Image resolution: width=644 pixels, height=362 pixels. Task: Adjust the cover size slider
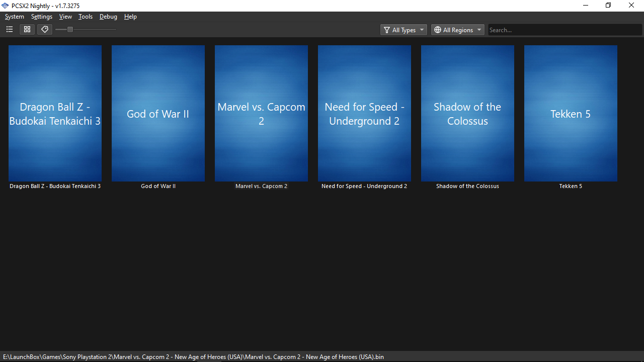[x=86, y=30]
